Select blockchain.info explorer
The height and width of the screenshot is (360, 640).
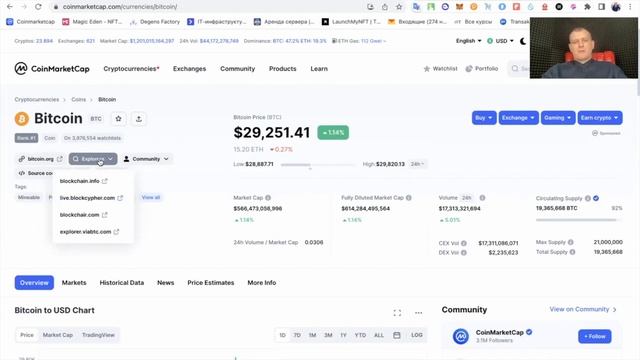pos(84,181)
